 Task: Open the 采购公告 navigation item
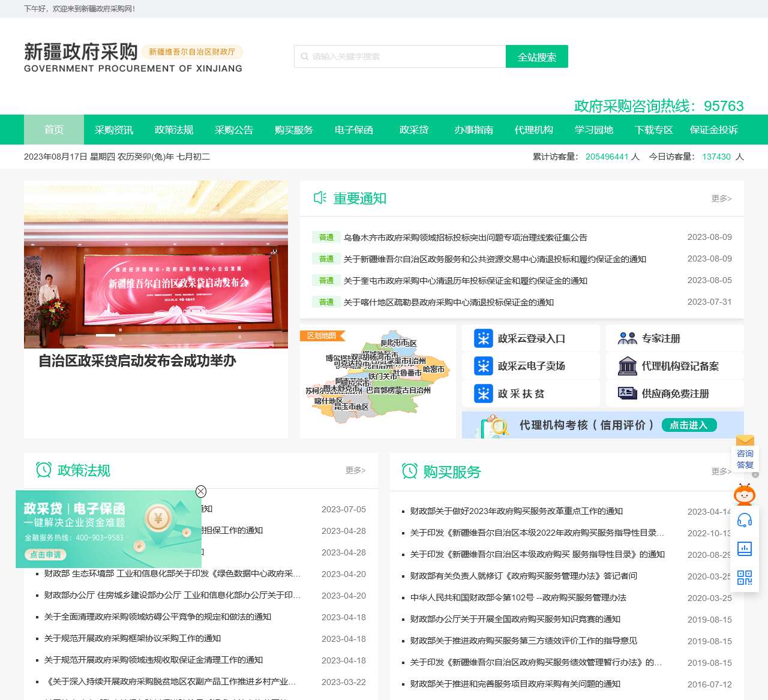tap(234, 130)
